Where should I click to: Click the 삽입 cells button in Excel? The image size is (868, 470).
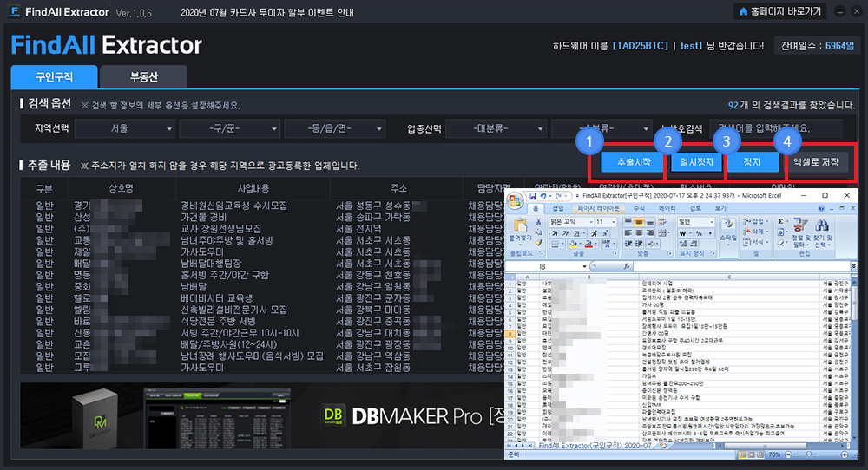click(756, 222)
